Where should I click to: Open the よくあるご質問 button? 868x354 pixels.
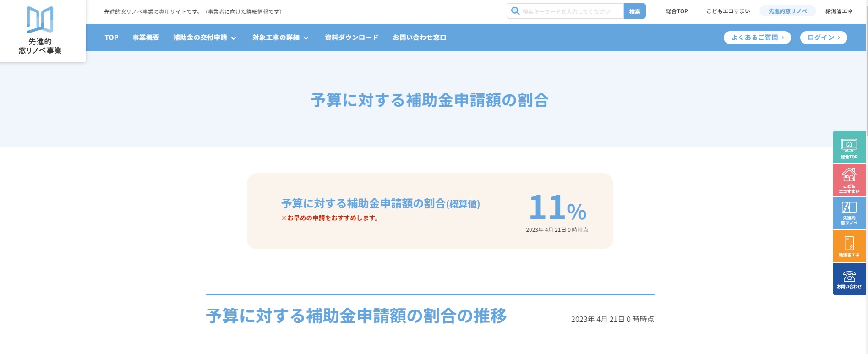(757, 38)
